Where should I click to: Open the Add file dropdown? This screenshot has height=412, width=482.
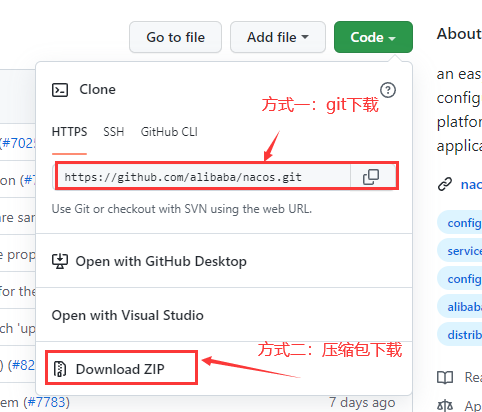pos(278,37)
